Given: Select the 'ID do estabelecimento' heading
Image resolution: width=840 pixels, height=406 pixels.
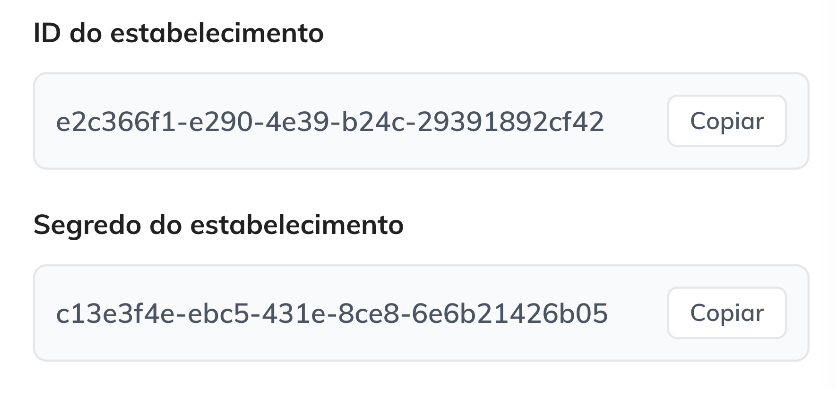Looking at the screenshot, I should (178, 33).
